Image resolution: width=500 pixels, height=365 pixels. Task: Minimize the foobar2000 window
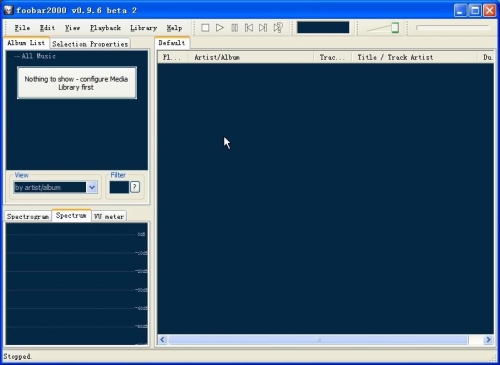[460, 10]
